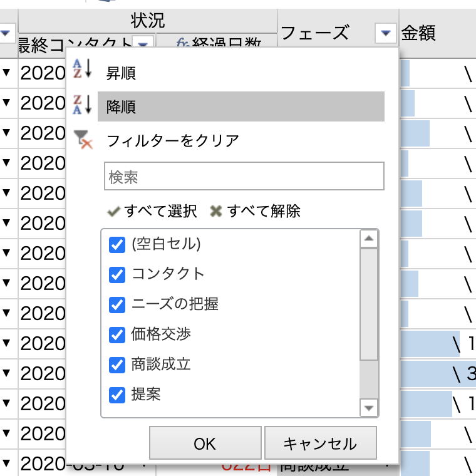Uncheck the 価格交渉 filter checkbox
This screenshot has height=476, width=476.
click(117, 334)
